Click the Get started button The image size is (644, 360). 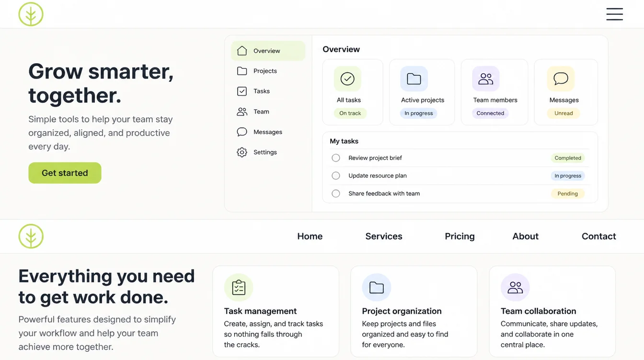[x=65, y=173]
